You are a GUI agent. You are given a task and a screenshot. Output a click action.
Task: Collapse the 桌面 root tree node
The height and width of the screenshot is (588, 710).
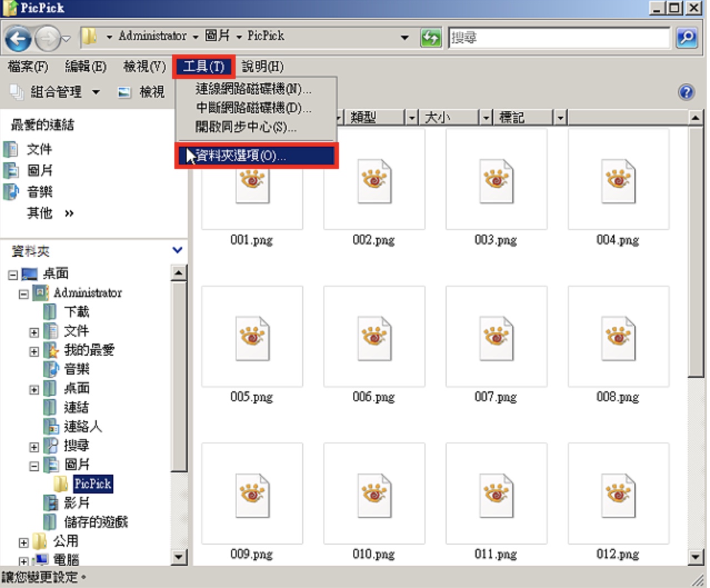[13, 275]
